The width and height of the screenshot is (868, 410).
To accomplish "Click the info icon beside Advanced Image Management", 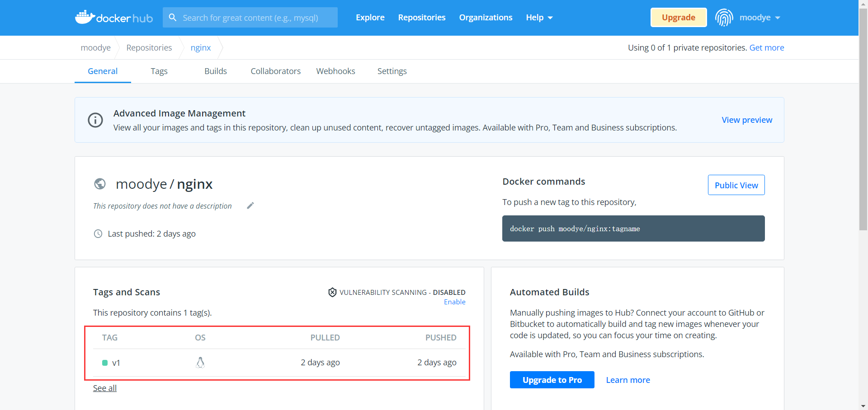I will pyautogui.click(x=95, y=120).
